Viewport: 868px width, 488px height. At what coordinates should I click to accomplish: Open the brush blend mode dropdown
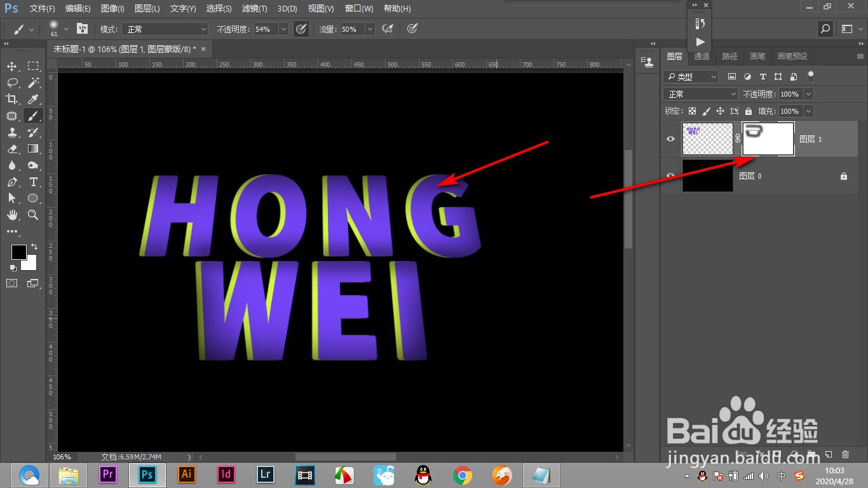pos(164,29)
